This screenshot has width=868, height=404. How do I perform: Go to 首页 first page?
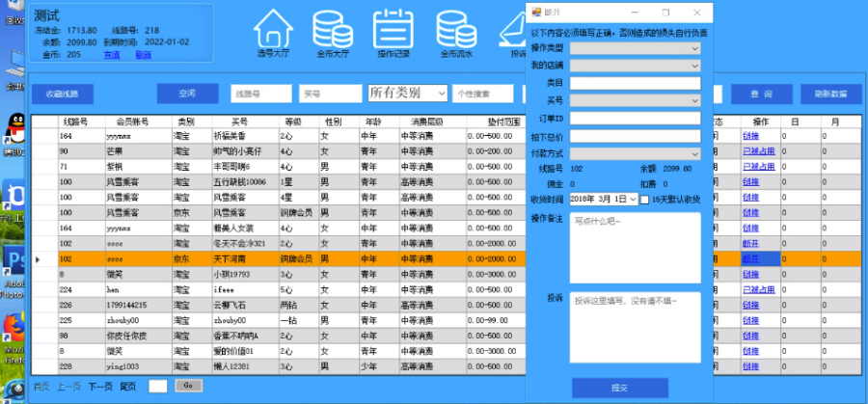pyautogui.click(x=41, y=387)
